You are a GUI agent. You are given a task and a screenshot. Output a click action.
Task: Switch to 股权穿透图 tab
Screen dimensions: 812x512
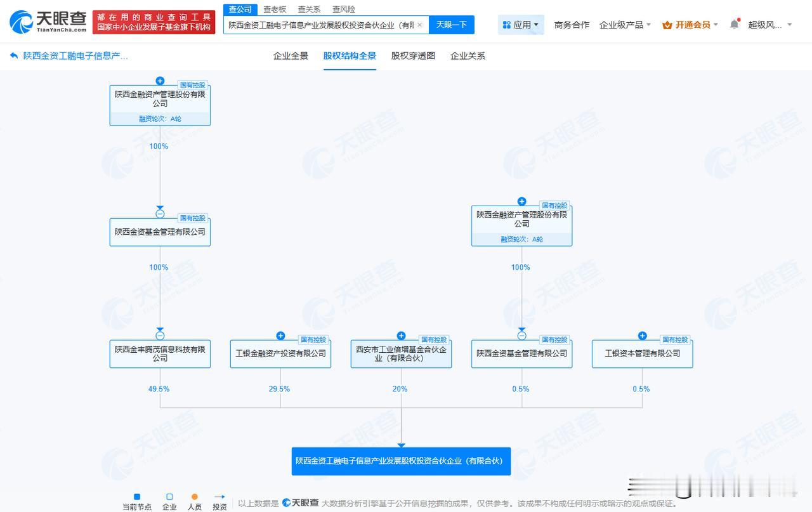pos(413,56)
